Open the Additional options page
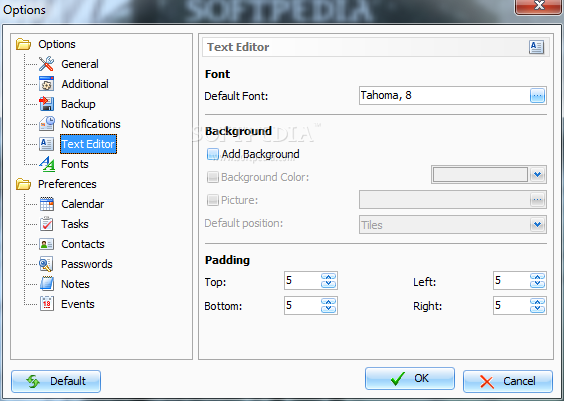The image size is (564, 401). click(85, 84)
